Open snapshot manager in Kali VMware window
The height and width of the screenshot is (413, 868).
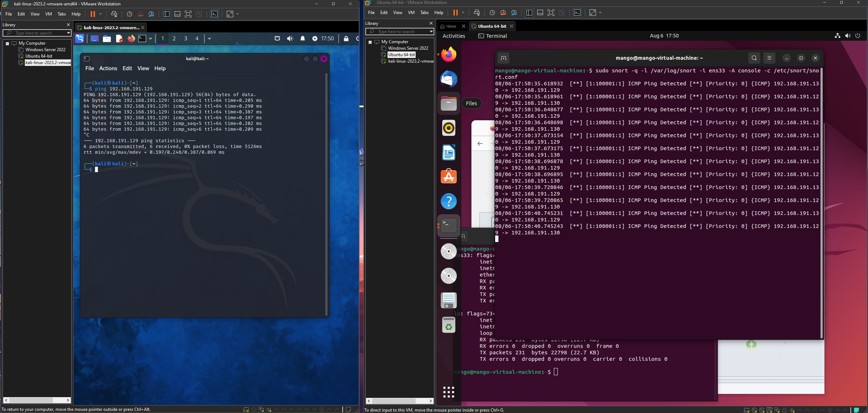151,14
